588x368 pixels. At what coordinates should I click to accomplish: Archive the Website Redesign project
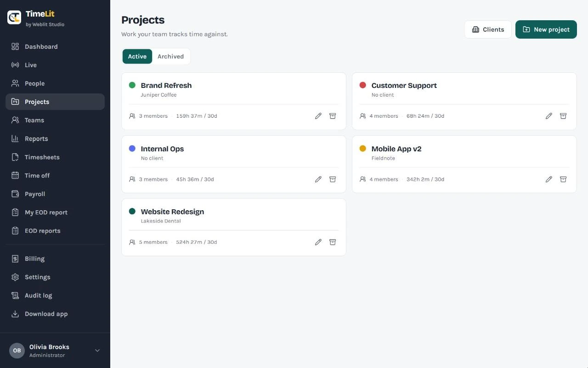(x=333, y=242)
